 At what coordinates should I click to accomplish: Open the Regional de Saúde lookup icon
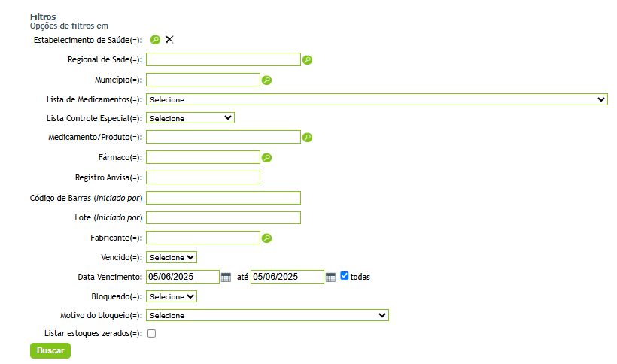click(x=307, y=60)
